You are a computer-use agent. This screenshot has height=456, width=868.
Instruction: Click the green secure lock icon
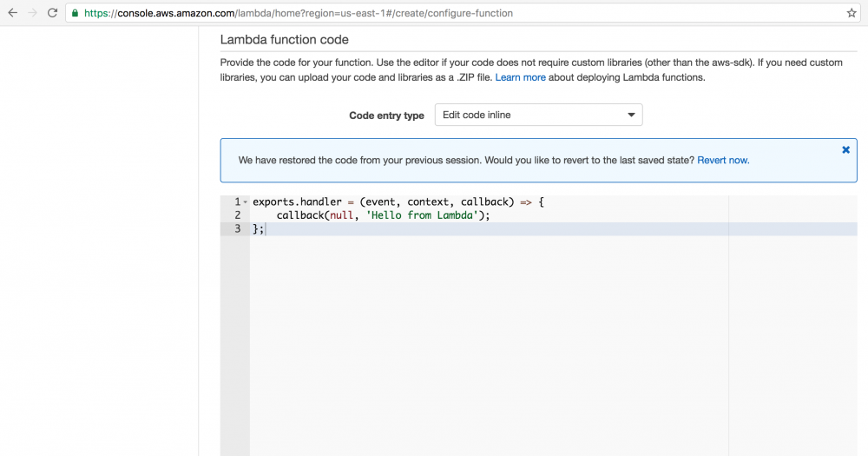(x=76, y=13)
